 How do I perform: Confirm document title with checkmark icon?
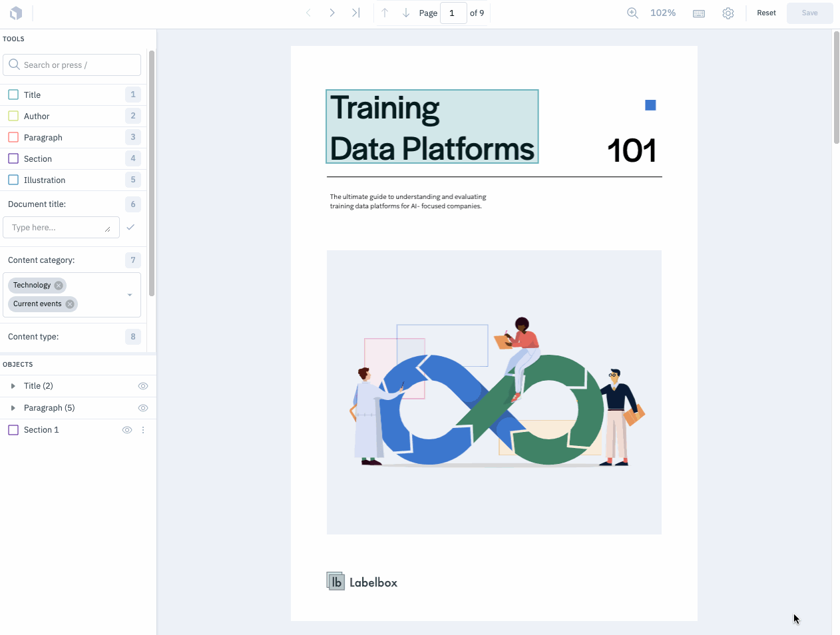coord(130,227)
